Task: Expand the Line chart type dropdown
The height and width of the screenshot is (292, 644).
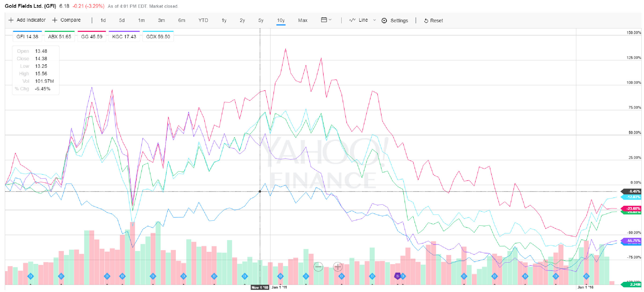Action: [375, 20]
